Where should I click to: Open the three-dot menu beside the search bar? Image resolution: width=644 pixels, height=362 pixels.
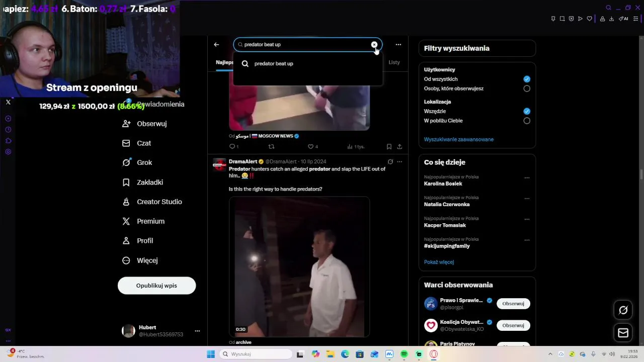click(398, 45)
